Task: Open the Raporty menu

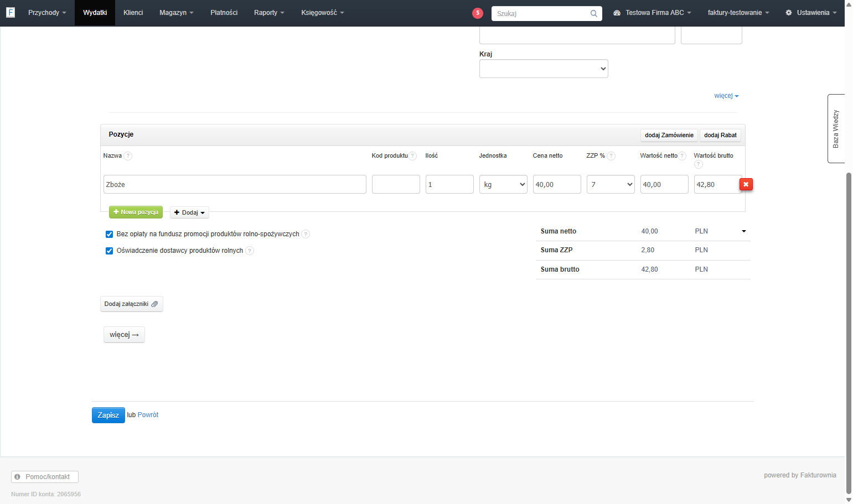Action: 269,13
